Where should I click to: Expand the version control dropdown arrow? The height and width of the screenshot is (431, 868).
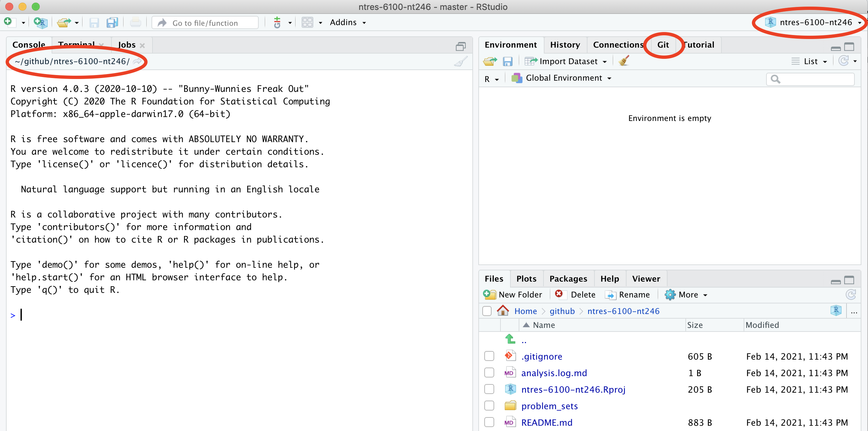pyautogui.click(x=290, y=23)
